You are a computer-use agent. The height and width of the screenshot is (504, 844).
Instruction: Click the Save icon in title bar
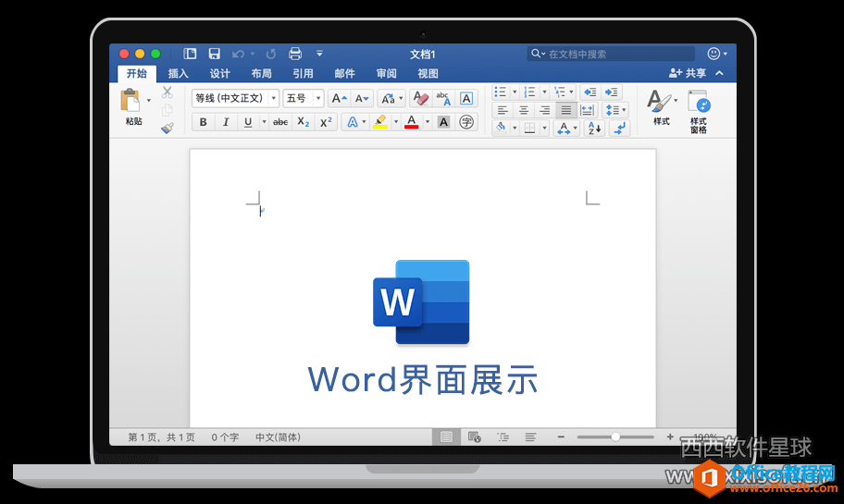tap(215, 54)
